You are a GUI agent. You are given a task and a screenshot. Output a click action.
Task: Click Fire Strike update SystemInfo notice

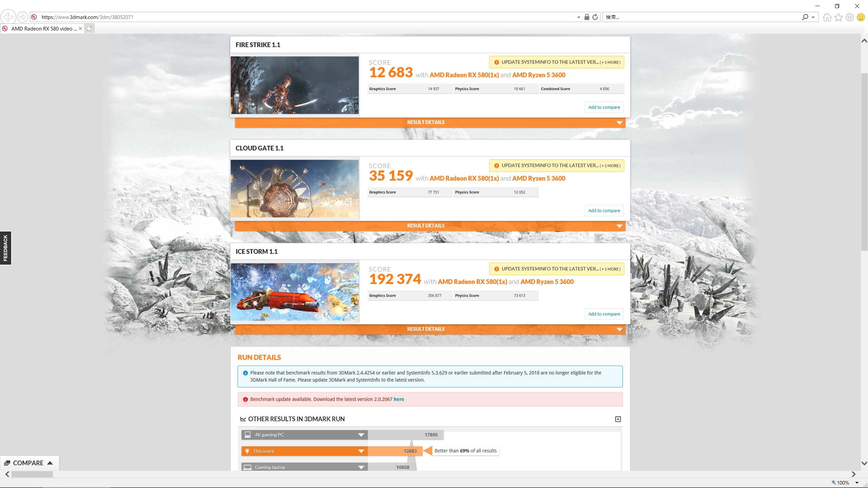556,62
